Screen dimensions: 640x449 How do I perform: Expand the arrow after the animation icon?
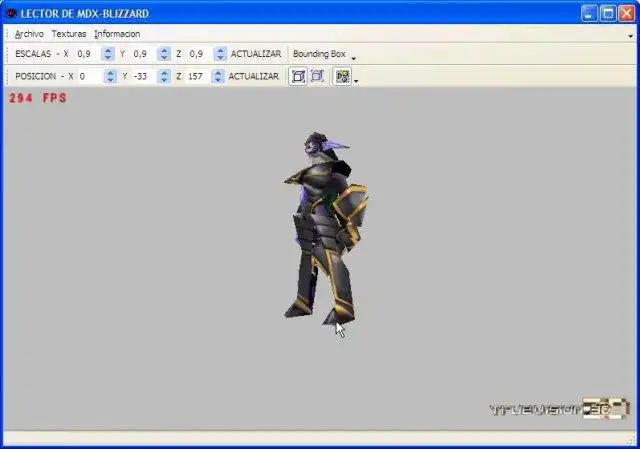tap(356, 81)
